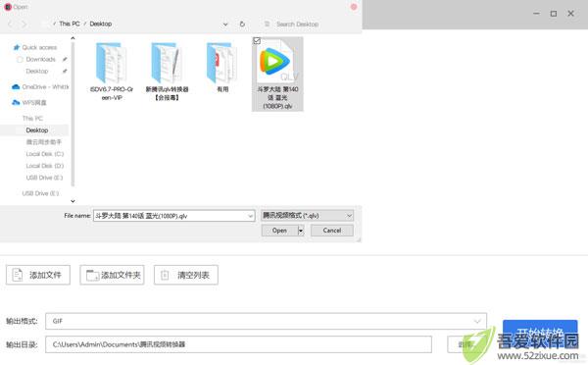Open the 有用 folder
The height and width of the screenshot is (365, 588).
(x=222, y=68)
